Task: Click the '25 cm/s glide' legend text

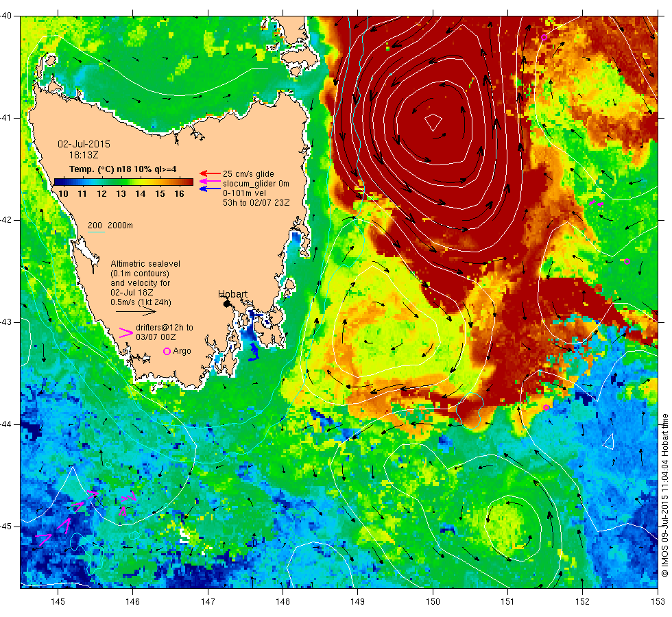Action: pyautogui.click(x=248, y=174)
